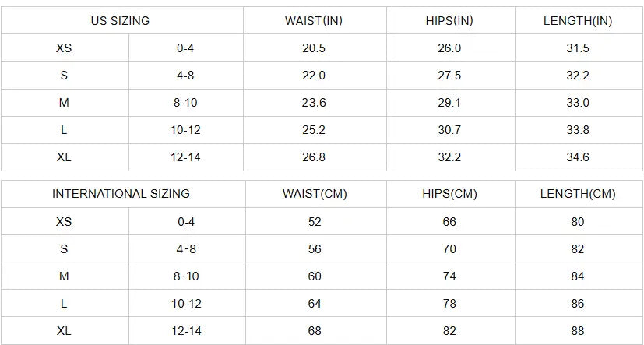Click the 52 waist centimeter value
This screenshot has width=644, height=345.
[315, 221]
